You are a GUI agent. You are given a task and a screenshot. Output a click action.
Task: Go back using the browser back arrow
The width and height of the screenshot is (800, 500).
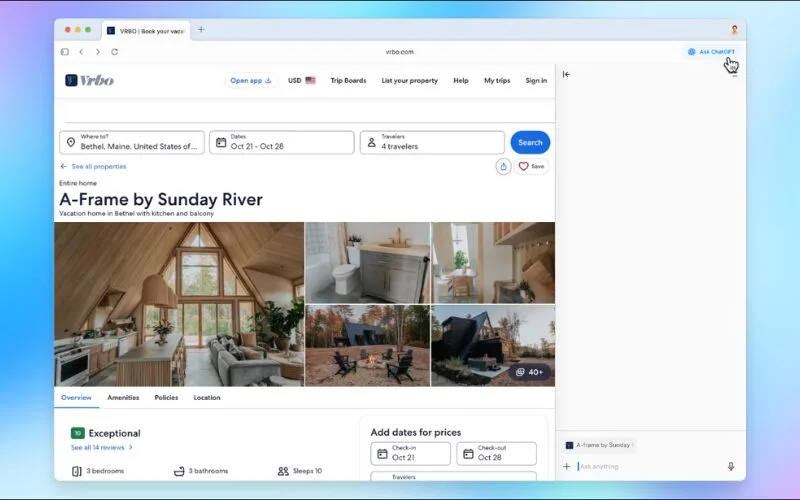82,51
